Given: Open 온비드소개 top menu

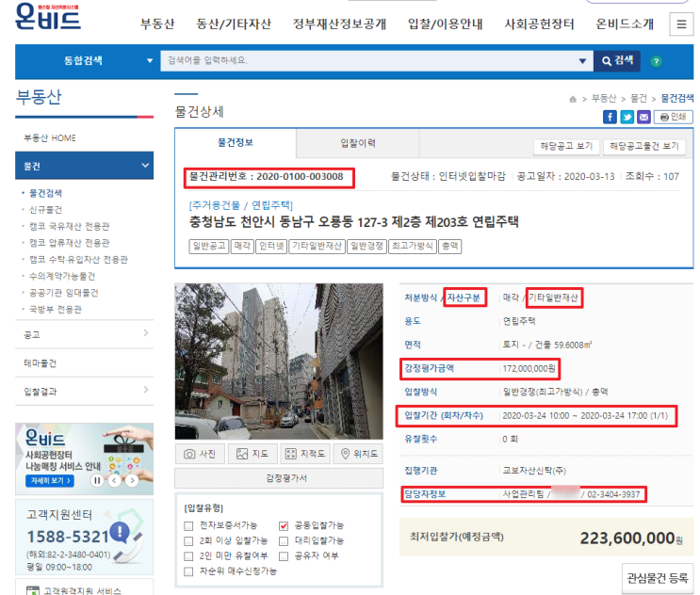Looking at the screenshot, I should pos(625,24).
